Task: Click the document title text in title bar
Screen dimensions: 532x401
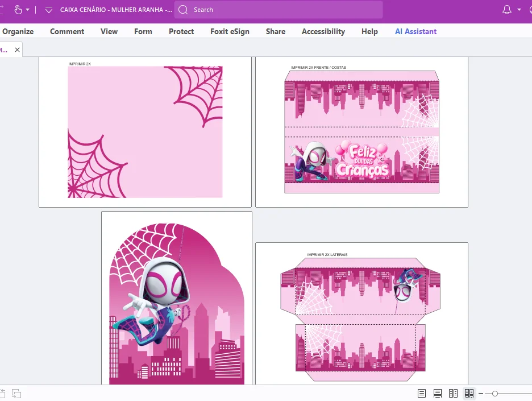Action: pos(116,10)
